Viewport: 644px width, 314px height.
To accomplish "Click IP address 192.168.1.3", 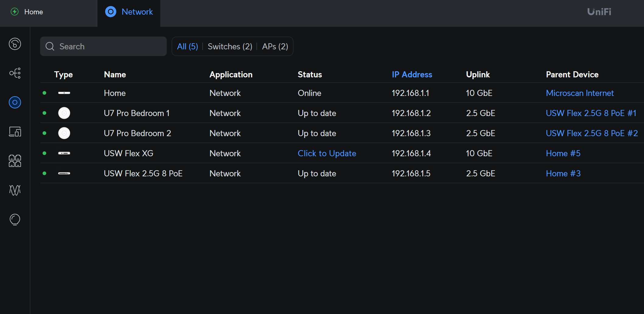I will click(x=411, y=133).
